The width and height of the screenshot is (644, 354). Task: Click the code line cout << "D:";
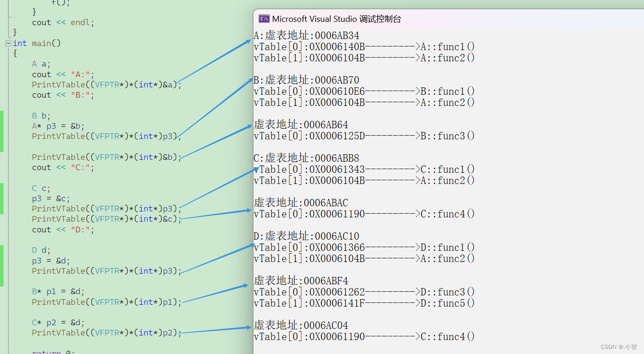63,229
